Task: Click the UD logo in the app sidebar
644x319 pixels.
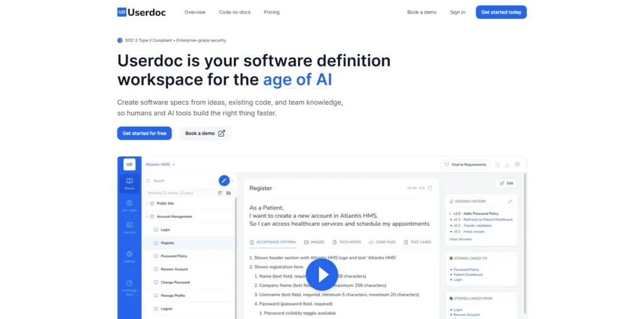Action: [x=130, y=165]
